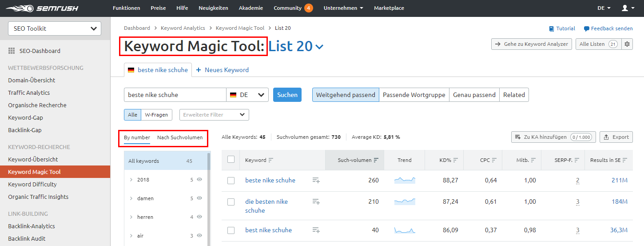The height and width of the screenshot is (246, 644).
Task: Click the Suchen button
Action: pos(287,95)
